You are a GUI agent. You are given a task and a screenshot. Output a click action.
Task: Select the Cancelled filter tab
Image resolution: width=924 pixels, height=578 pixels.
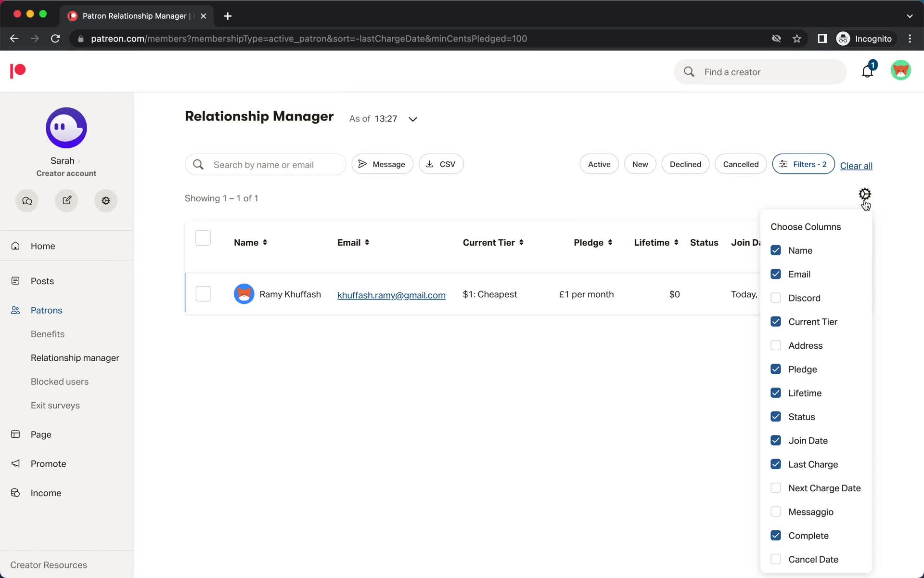click(x=740, y=164)
